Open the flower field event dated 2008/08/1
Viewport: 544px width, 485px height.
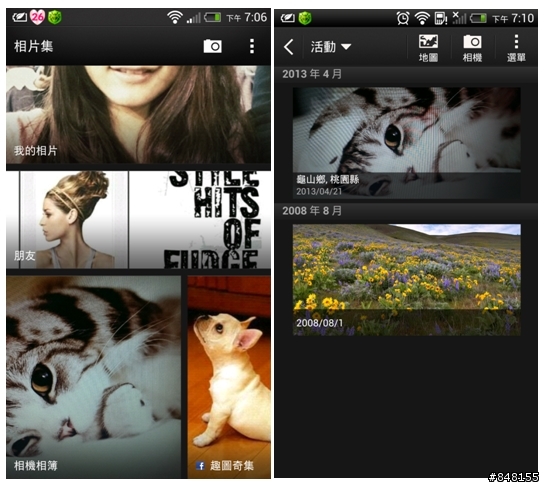click(x=407, y=280)
